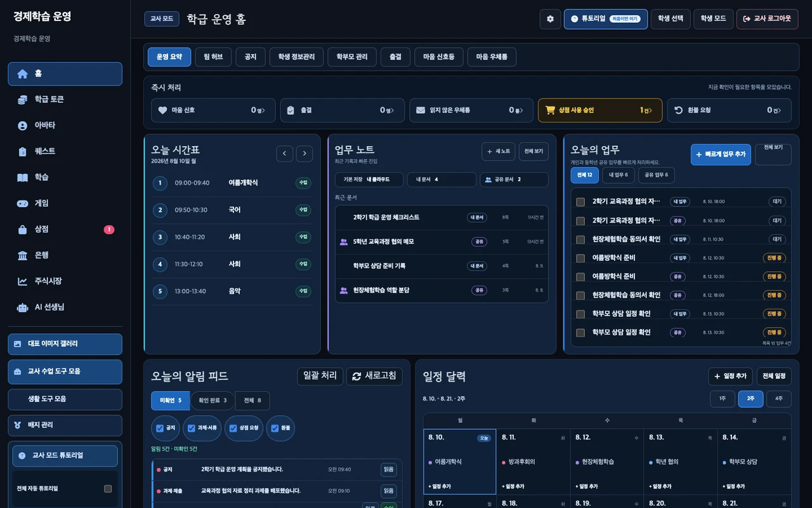Click 학생 모드 button

coord(714,19)
